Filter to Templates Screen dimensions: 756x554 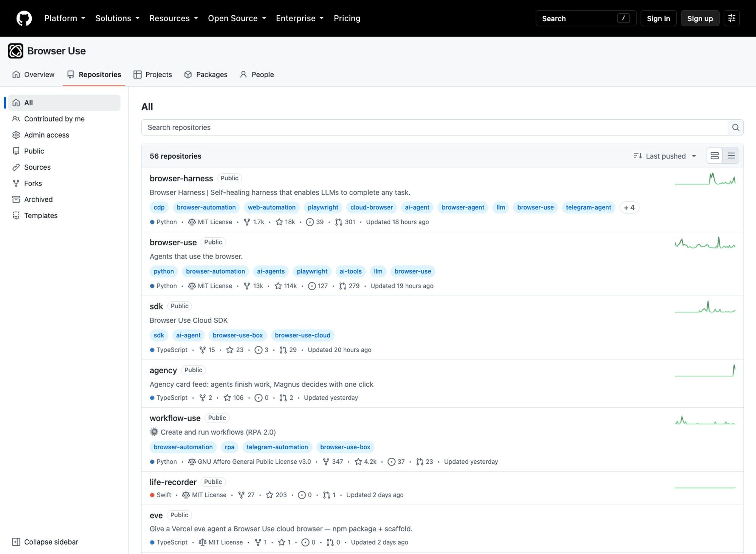coord(64,215)
